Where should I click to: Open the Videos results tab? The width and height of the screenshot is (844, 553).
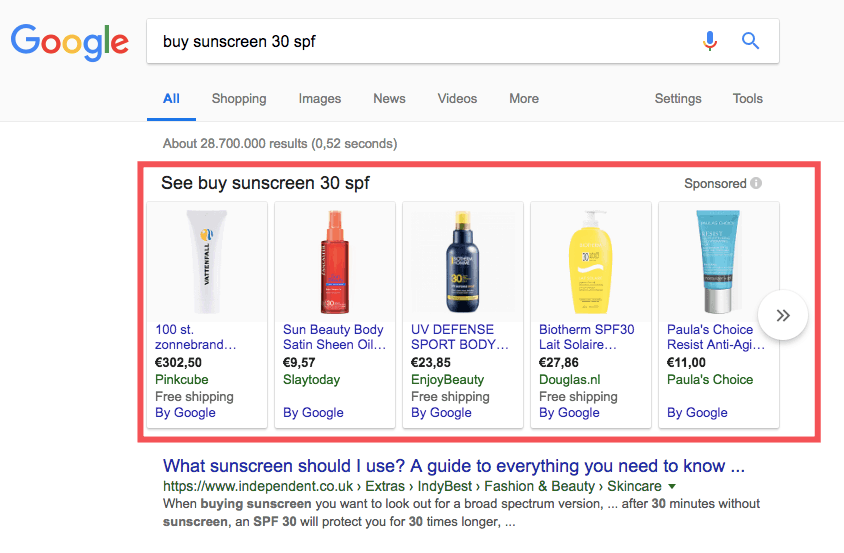tap(457, 99)
